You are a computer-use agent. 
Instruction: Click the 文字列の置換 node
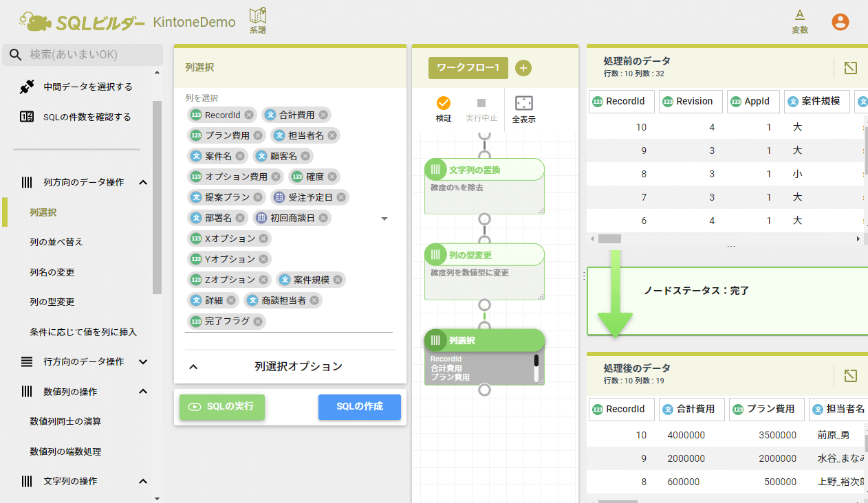tap(484, 186)
